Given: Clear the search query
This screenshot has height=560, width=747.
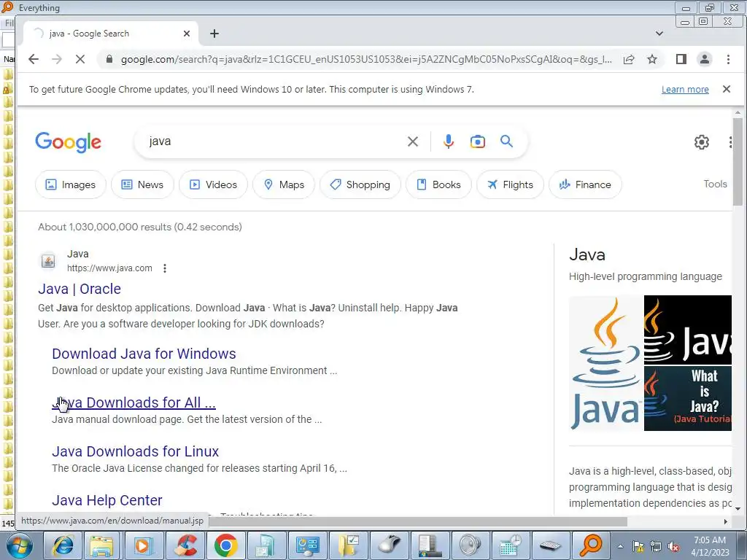Looking at the screenshot, I should [x=413, y=141].
